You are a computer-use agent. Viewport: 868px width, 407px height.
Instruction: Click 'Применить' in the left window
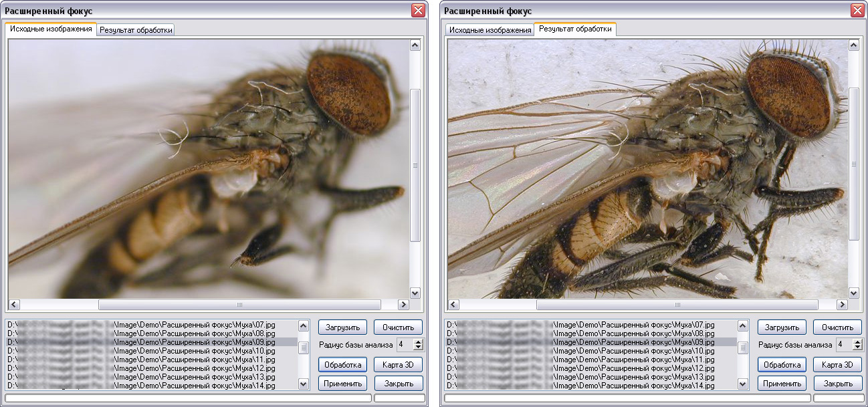(x=342, y=384)
